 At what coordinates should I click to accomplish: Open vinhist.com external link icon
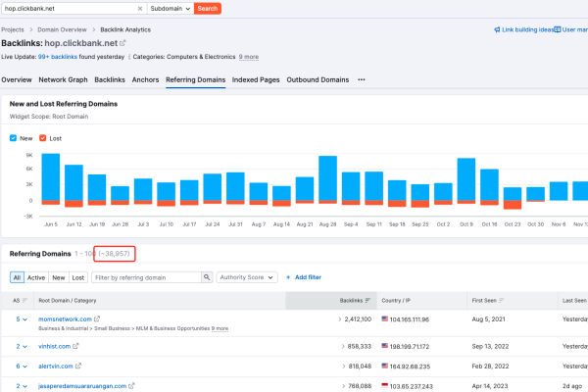click(x=75, y=346)
